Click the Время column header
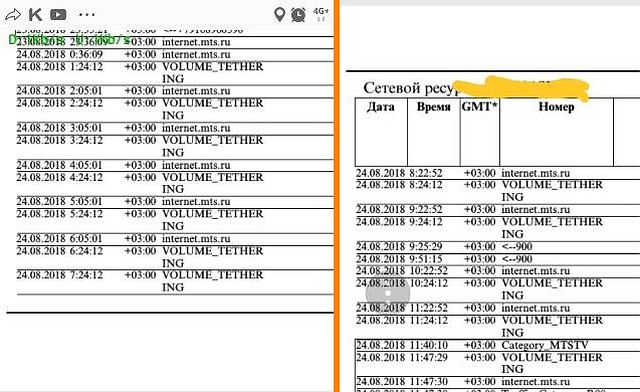This screenshot has width=640, height=392. pyautogui.click(x=433, y=107)
